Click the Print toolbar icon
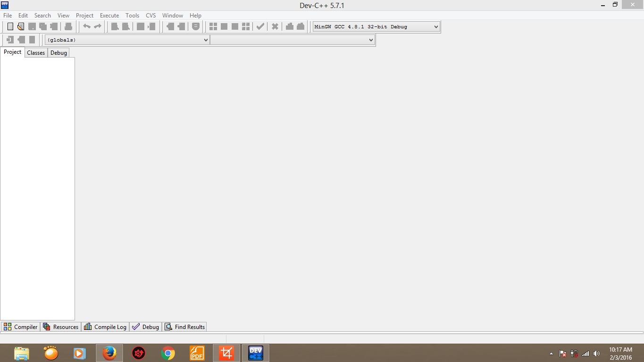Image resolution: width=644 pixels, height=362 pixels. tap(68, 26)
